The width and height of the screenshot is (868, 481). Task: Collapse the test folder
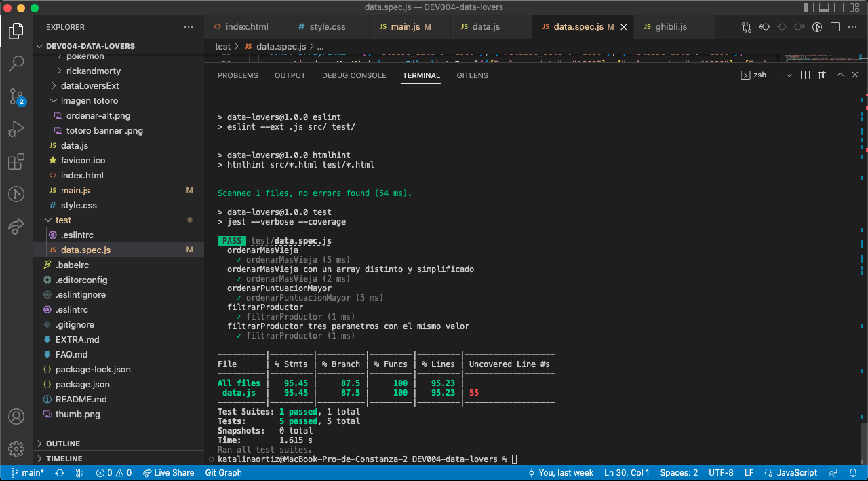63,220
